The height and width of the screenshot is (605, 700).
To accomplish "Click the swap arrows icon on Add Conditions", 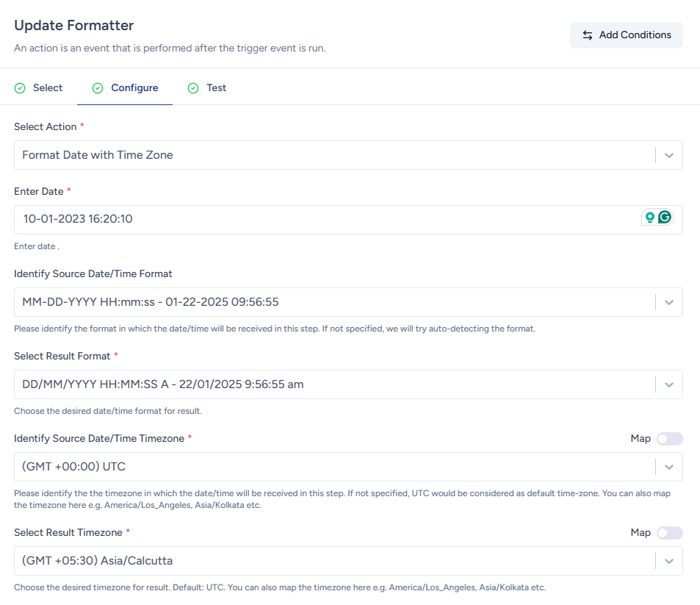I will [588, 35].
